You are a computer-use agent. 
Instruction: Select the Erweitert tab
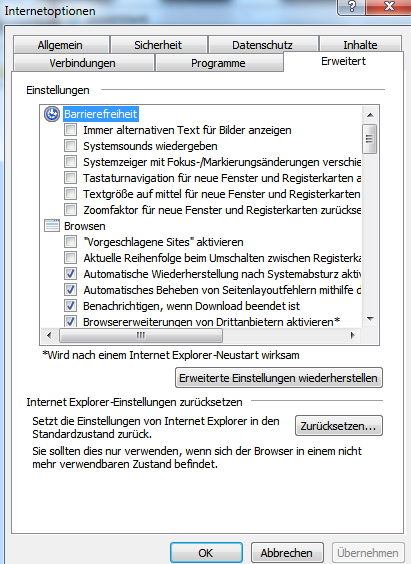pos(343,62)
